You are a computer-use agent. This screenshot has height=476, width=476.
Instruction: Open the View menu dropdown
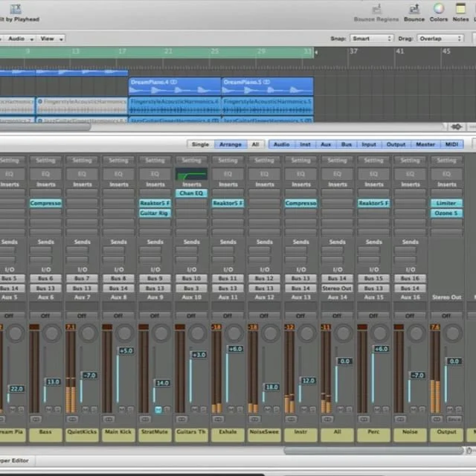click(51, 38)
